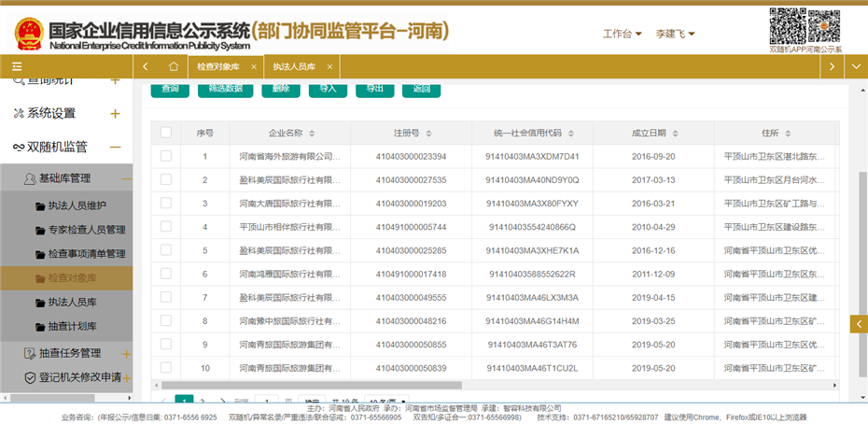Click the table's horizontal scrollbar thumb
Image resolution: width=868 pixels, height=424 pixels.
[x=311, y=385]
